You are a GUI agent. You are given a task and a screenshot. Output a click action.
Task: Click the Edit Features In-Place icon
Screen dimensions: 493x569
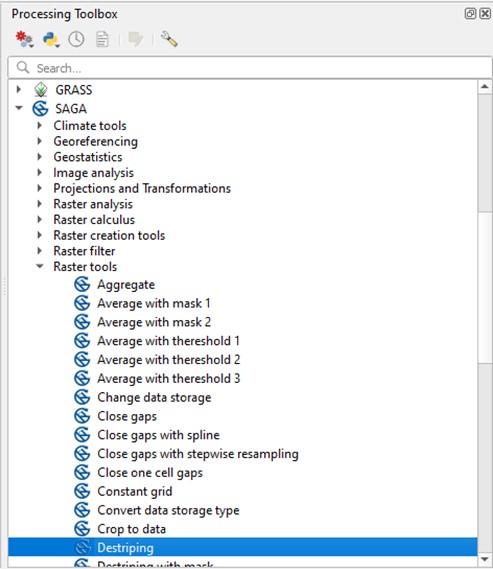[136, 39]
